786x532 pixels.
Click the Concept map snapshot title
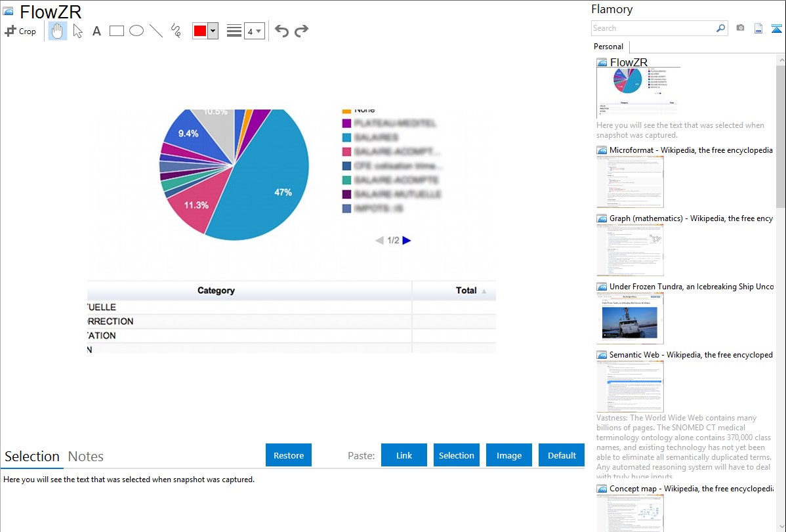[692, 488]
